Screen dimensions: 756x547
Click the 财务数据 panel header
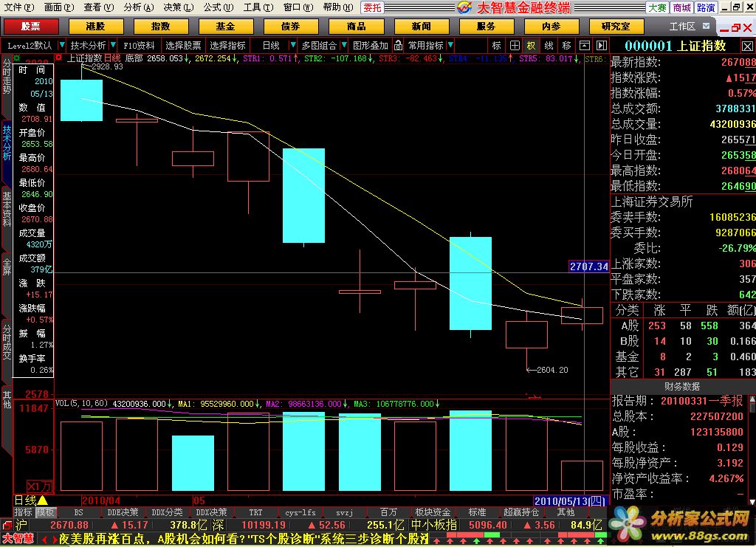(681, 387)
